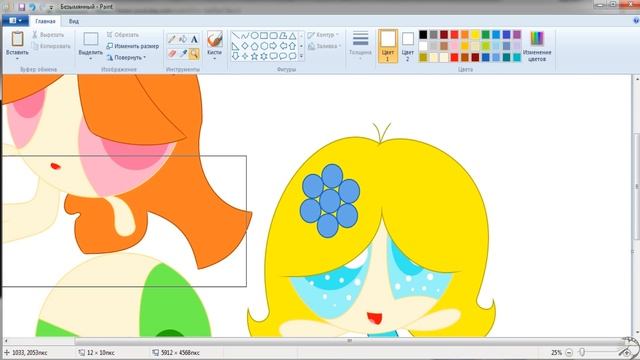Choose the straight line shape
Viewport: 640px width, 360px height.
236,36
